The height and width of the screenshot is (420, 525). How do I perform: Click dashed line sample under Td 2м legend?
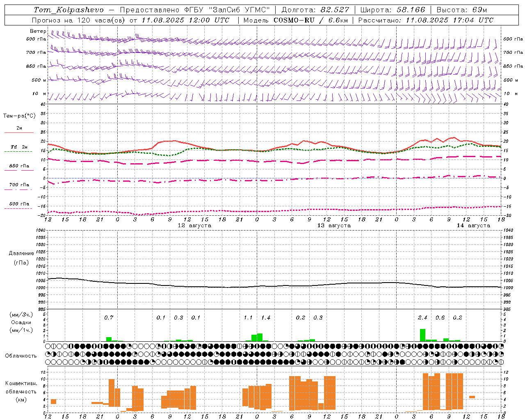18,151
